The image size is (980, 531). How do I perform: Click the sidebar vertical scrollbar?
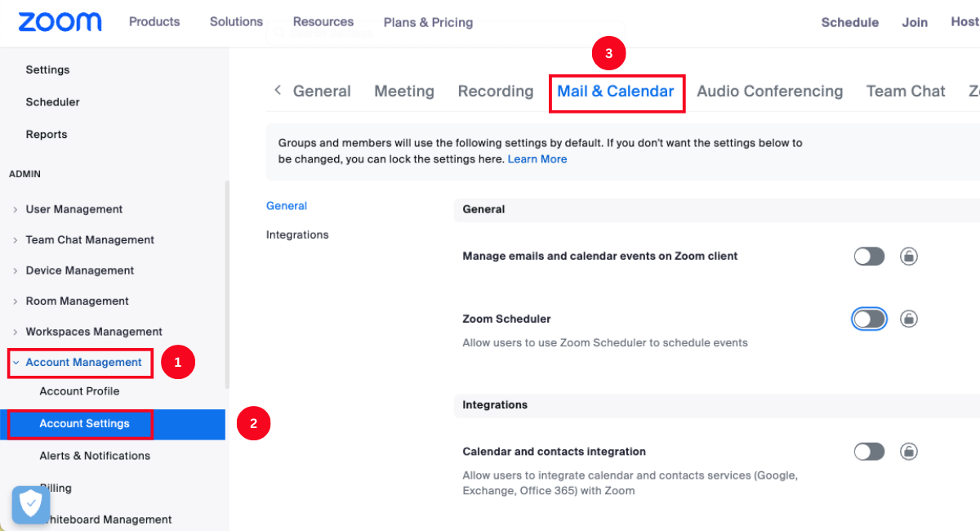click(227, 284)
